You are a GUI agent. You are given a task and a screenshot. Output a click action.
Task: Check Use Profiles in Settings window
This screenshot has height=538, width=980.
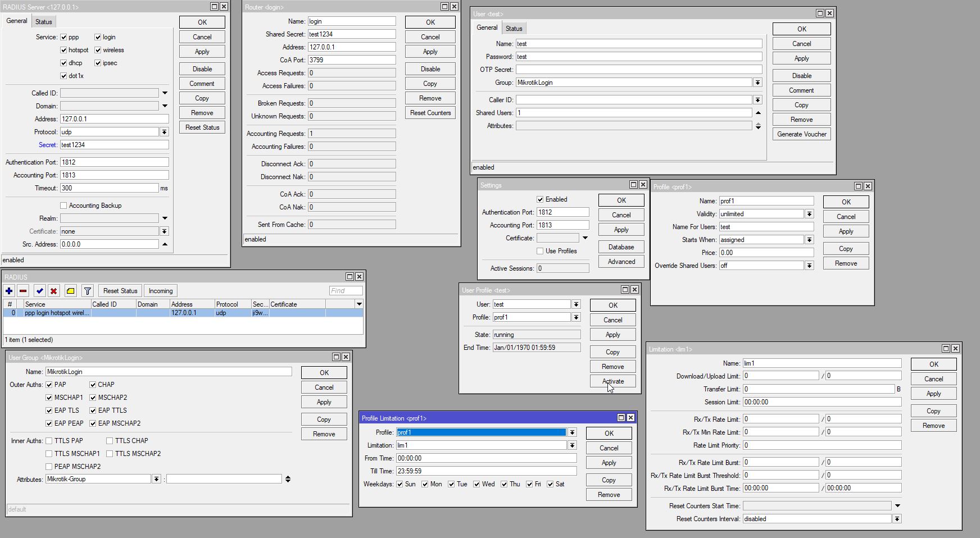540,251
